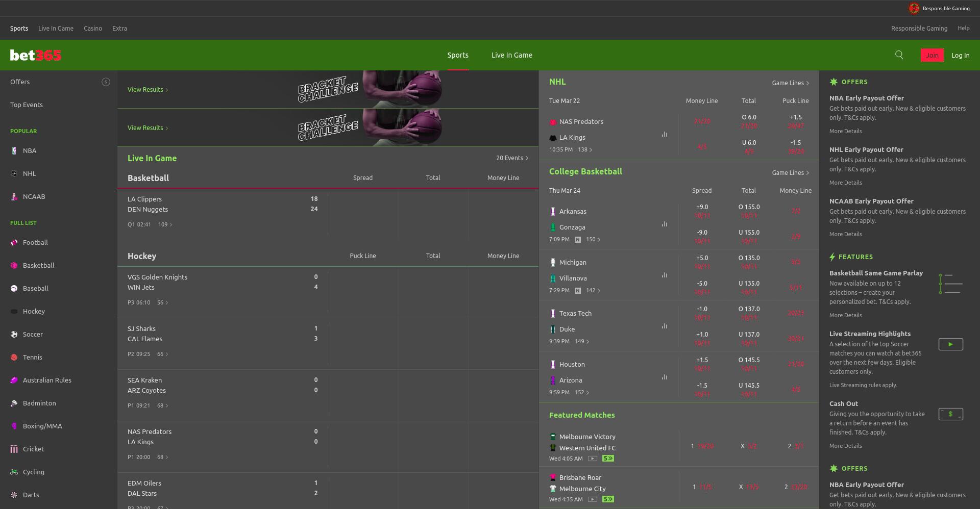Open the Casino menu item
Screen dimensions: 980x509
coord(93,29)
